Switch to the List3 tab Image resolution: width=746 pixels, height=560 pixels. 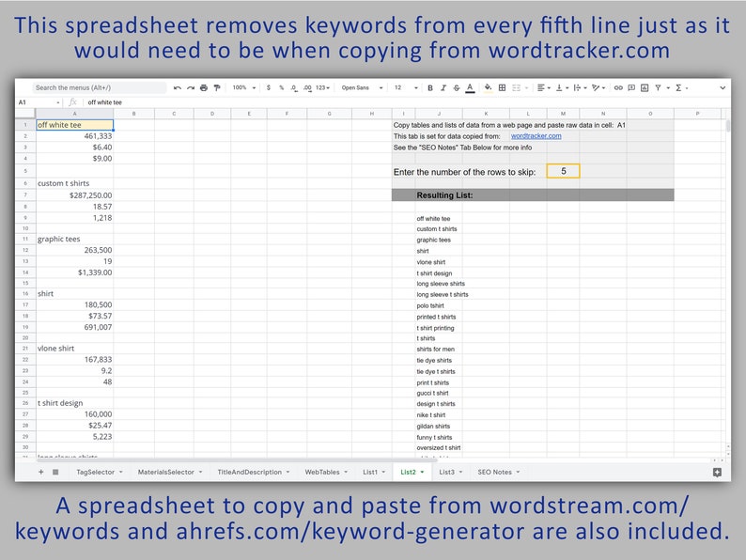point(451,472)
